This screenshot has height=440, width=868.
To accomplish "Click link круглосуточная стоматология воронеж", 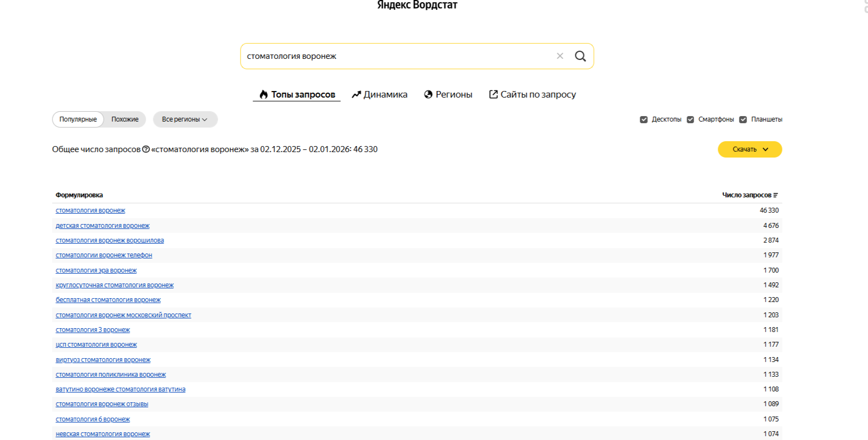I will pos(114,285).
